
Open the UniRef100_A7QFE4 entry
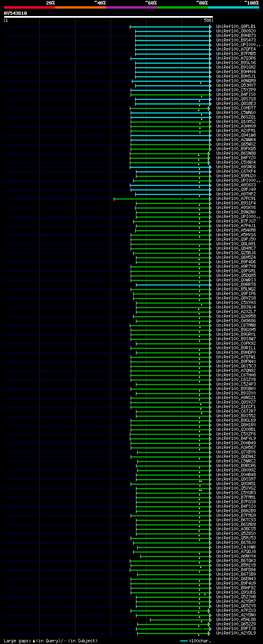[236, 49]
